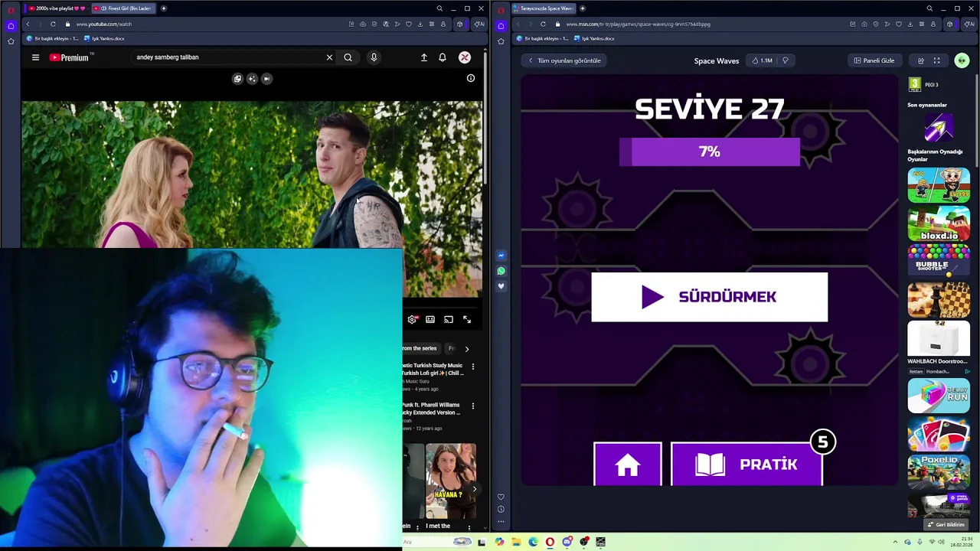Open YouTube player settings gear

[x=412, y=319]
